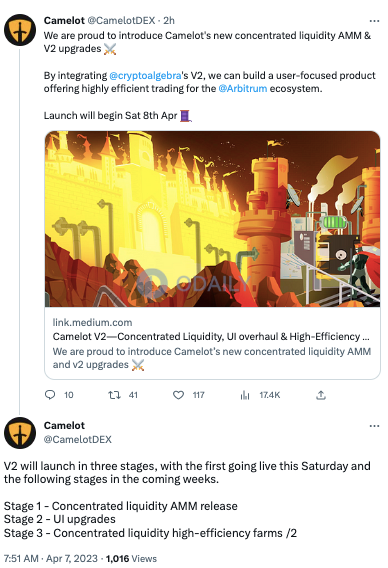Visit the @cryptoalgebra mention link
Viewport: 388px width, 568px height.
pos(145,75)
